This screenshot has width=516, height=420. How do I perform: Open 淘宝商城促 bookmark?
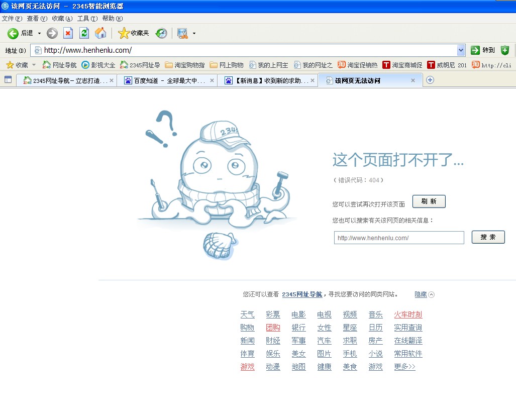point(402,65)
